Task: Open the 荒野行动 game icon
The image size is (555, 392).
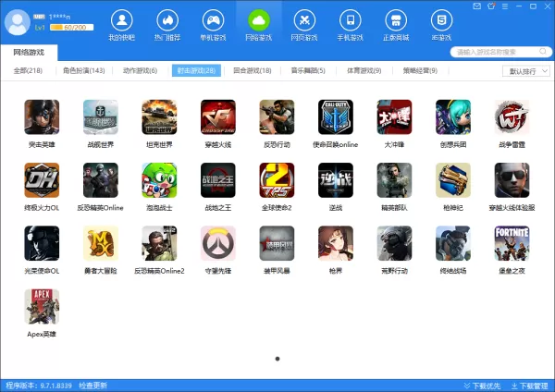Action: [394, 243]
